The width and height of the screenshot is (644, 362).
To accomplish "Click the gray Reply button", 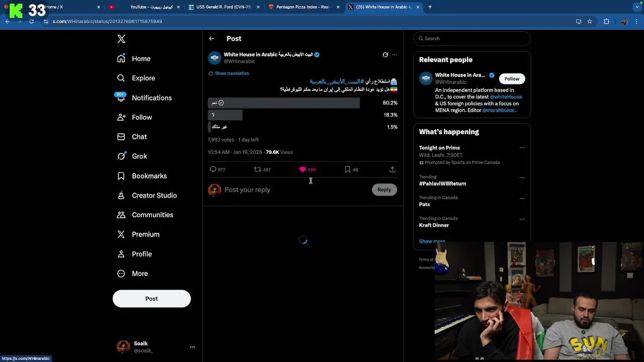I will 384,190.
